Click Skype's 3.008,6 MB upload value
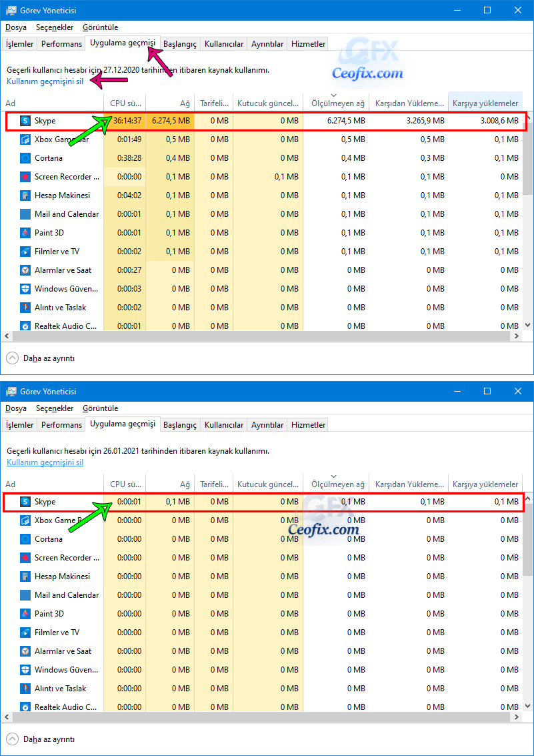This screenshot has width=534, height=756. (x=499, y=121)
